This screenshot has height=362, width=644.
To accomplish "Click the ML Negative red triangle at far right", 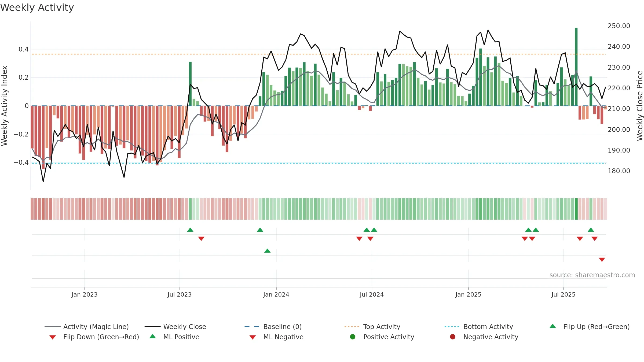I will [x=602, y=260].
